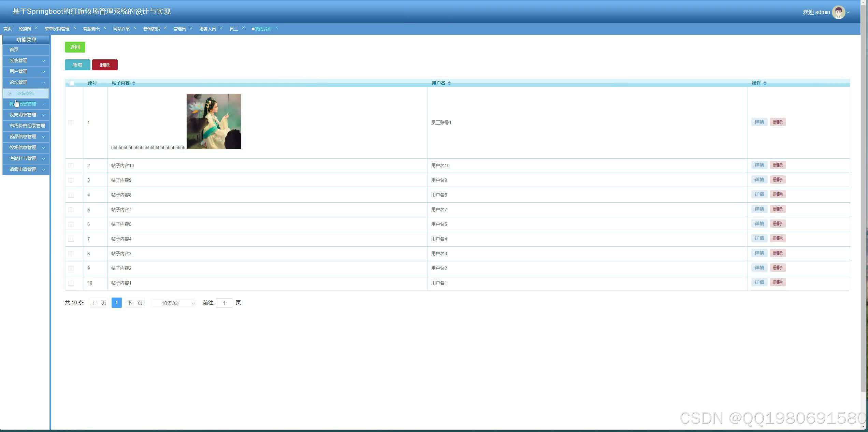
Task: Check the checkbox for row 1
Action: pyautogui.click(x=71, y=123)
